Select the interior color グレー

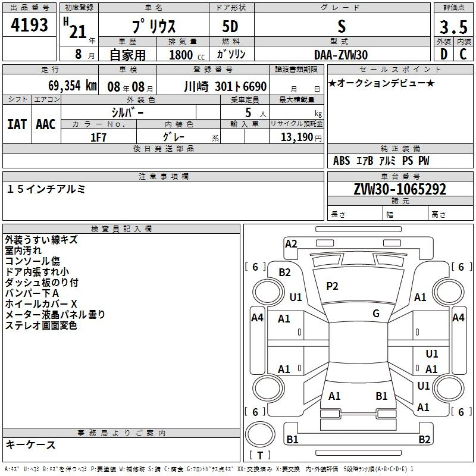[x=174, y=137]
